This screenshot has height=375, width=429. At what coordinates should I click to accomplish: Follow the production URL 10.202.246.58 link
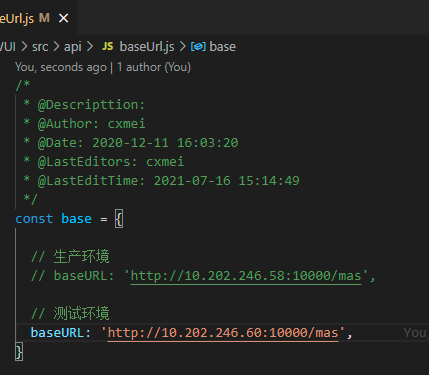coord(246,276)
